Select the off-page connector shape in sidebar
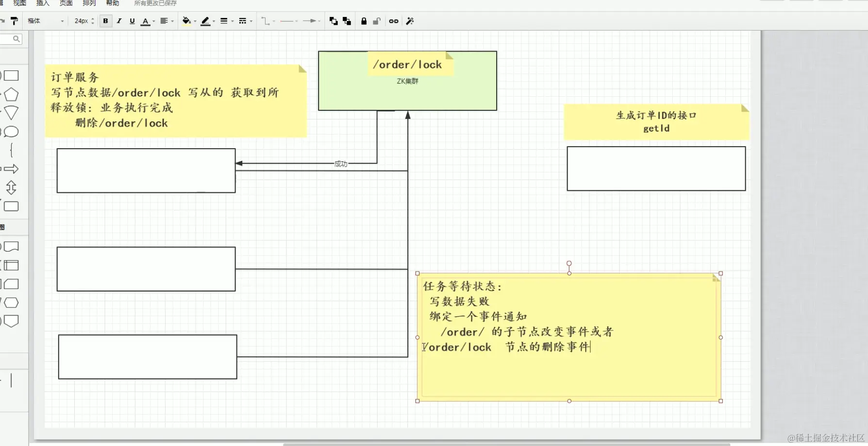This screenshot has height=446, width=868. [11, 321]
